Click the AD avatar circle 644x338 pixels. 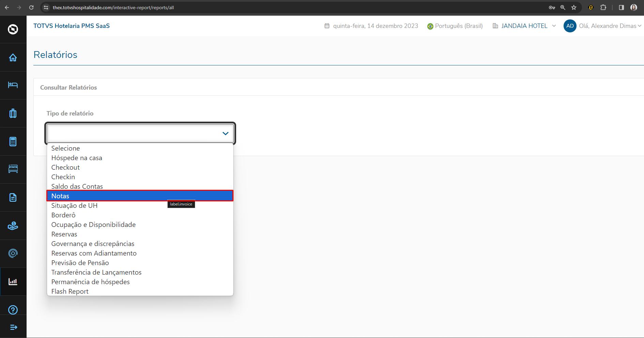pos(570,26)
